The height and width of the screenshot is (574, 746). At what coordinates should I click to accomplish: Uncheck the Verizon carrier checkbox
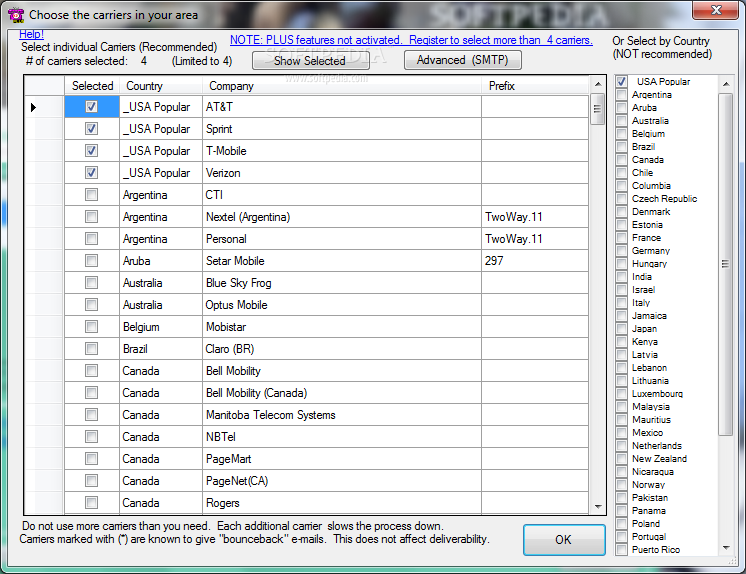(91, 172)
